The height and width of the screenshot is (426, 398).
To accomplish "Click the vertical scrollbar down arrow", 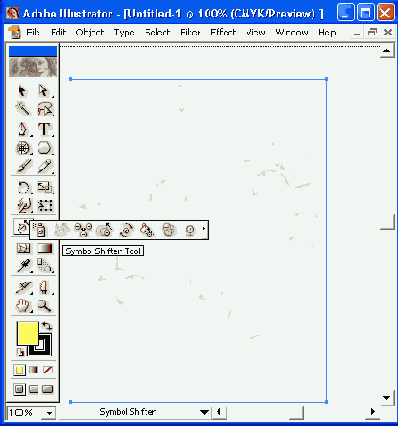I will (386, 398).
